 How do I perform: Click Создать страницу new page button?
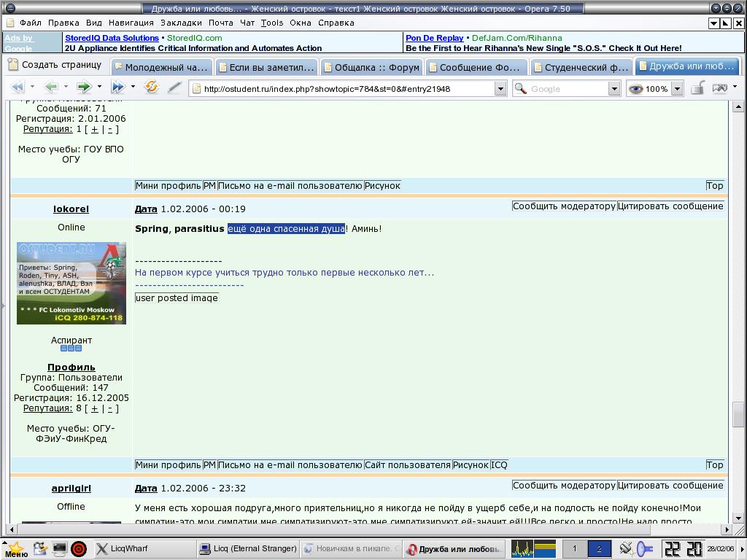[x=55, y=65]
